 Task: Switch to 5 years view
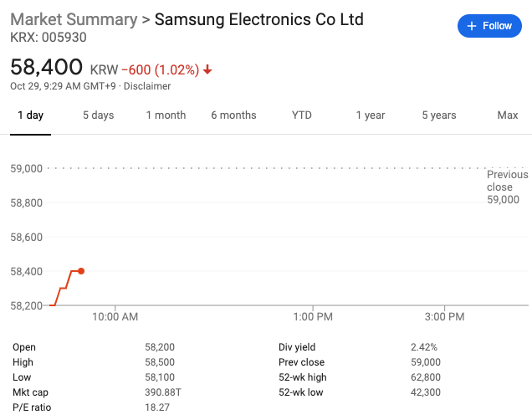(439, 115)
